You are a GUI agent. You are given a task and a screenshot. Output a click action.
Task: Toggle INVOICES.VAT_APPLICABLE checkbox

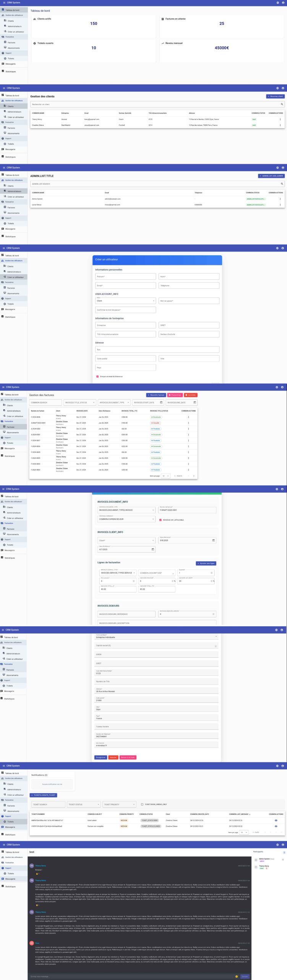tap(161, 520)
